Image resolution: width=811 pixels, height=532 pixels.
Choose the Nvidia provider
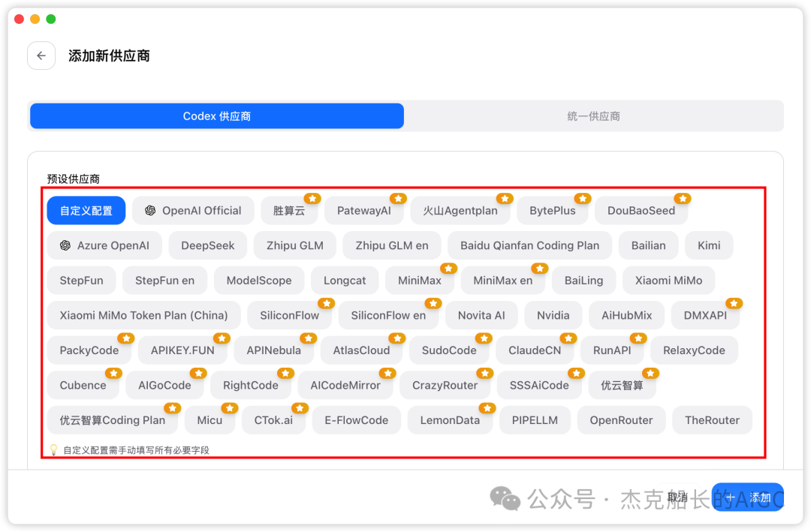pos(553,315)
